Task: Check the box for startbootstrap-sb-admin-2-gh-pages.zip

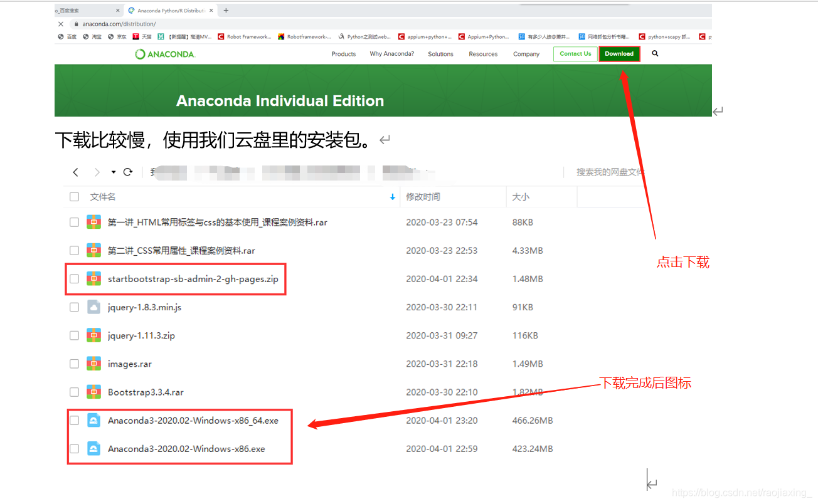Action: click(x=75, y=279)
